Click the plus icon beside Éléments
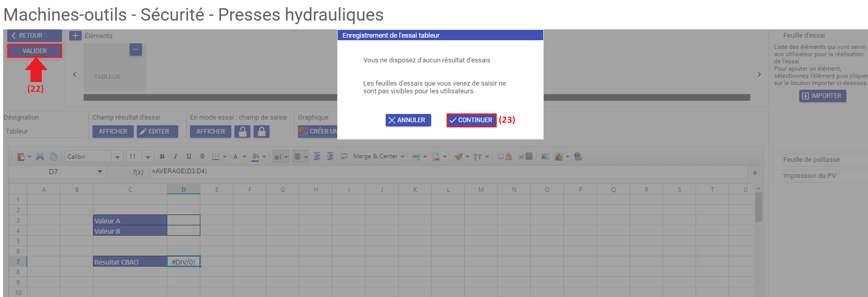Image resolution: width=868 pixels, height=297 pixels. click(x=75, y=36)
